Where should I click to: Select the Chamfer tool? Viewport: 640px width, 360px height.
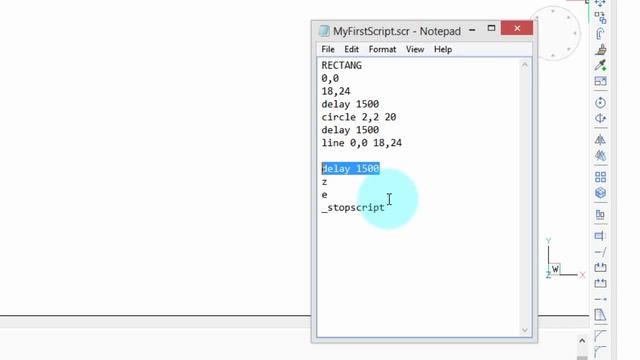(600, 336)
